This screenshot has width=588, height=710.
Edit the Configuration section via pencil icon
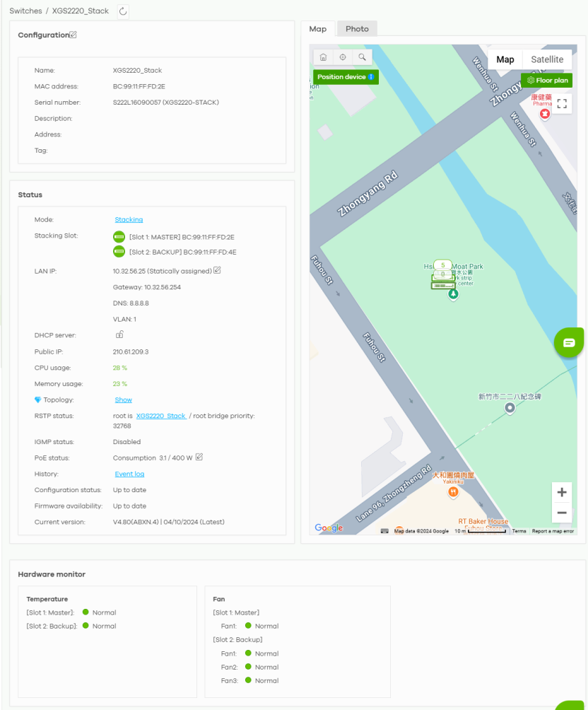pos(73,35)
